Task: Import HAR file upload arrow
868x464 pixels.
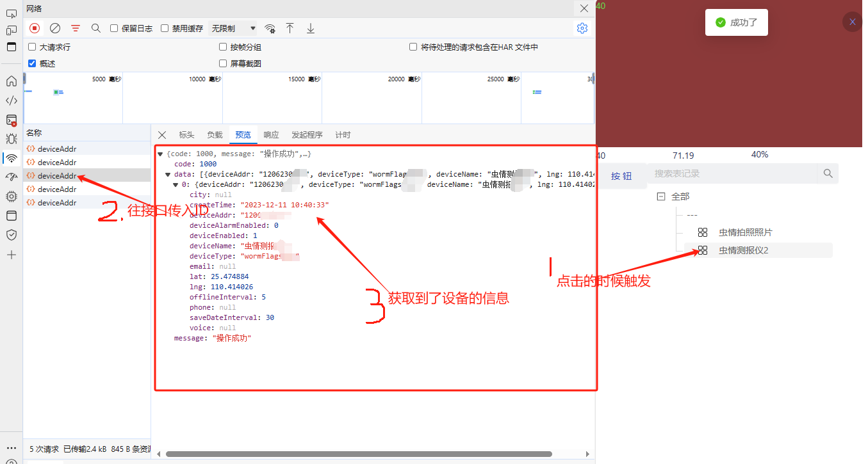Action: pyautogui.click(x=290, y=28)
